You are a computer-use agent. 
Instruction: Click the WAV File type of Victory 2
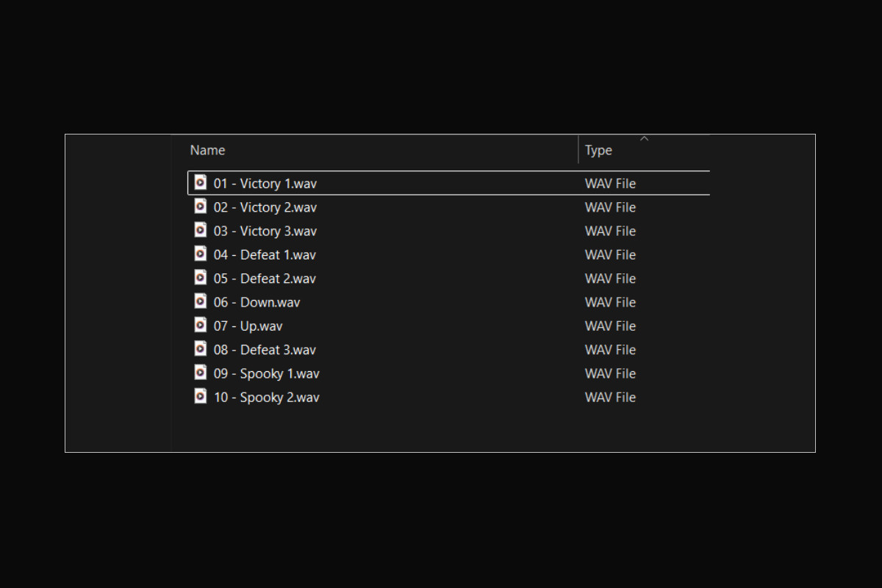(610, 207)
